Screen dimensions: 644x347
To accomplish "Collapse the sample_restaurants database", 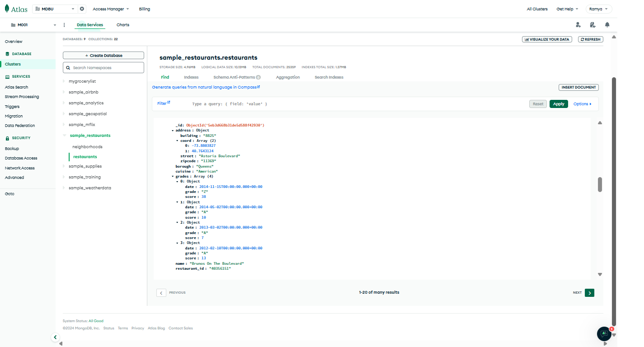I will click(65, 136).
